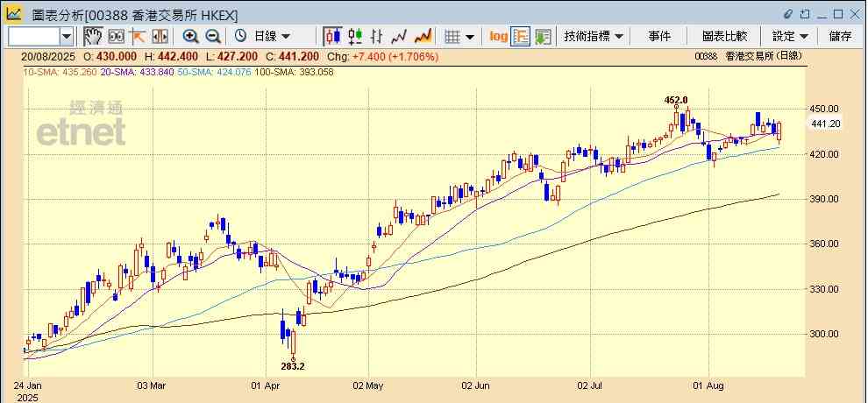Zoom in on the chart

[x=191, y=37]
